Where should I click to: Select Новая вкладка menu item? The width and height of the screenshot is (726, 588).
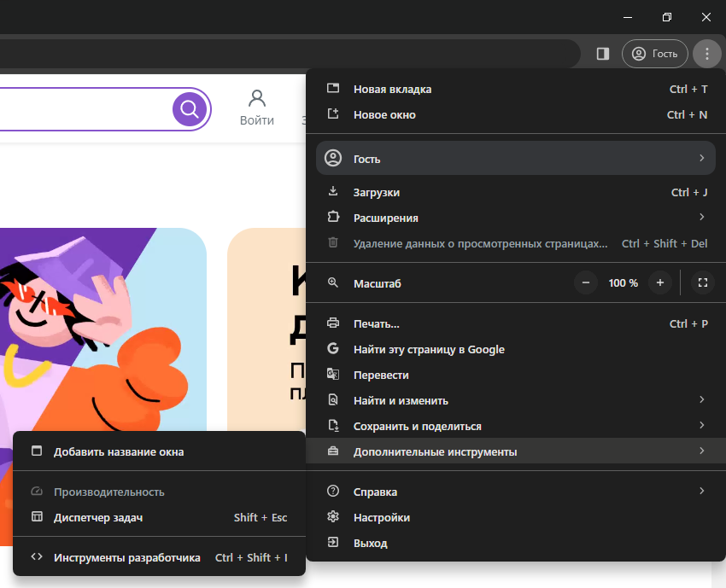(516, 89)
